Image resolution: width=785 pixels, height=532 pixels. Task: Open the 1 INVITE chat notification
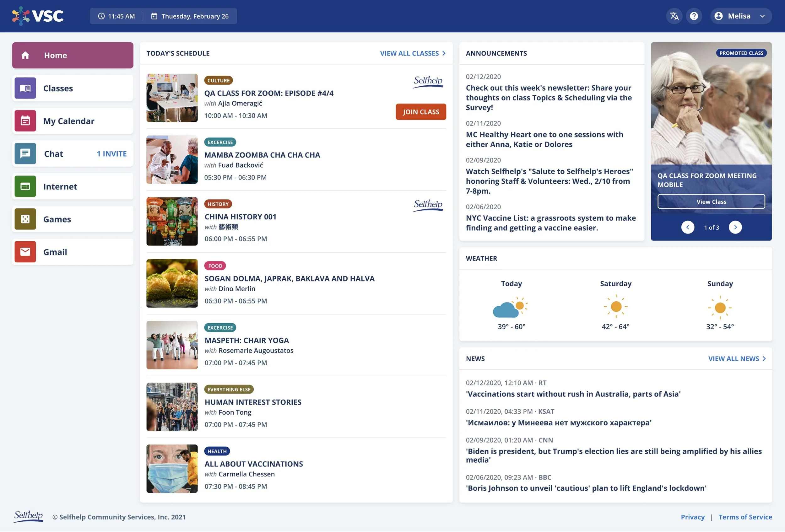pyautogui.click(x=111, y=153)
